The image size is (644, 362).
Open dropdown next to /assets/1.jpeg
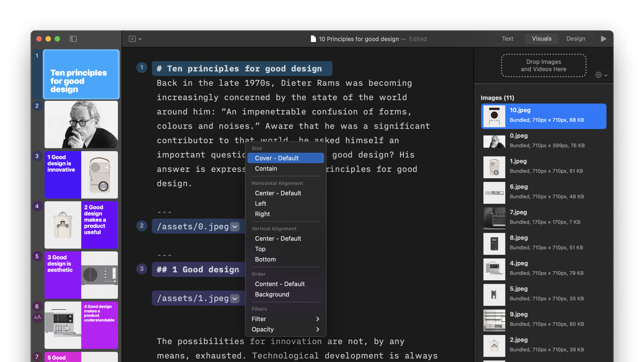point(235,299)
